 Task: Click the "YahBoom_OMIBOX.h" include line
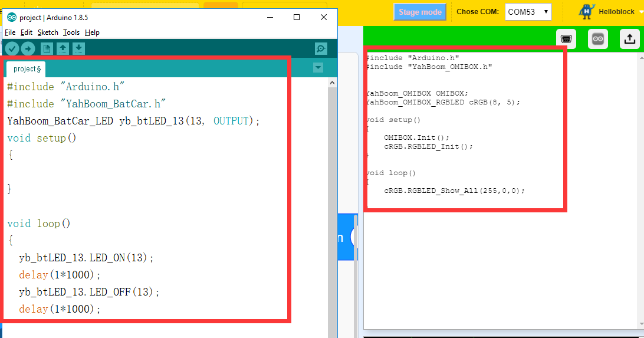429,67
